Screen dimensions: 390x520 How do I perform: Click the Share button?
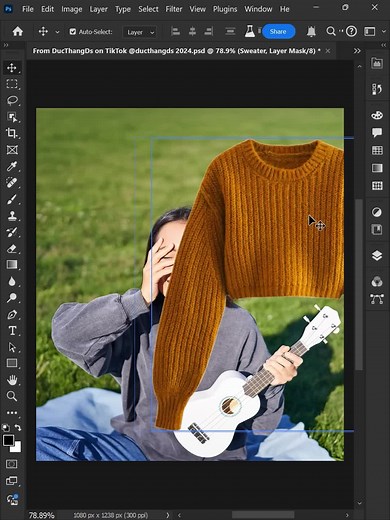[278, 32]
